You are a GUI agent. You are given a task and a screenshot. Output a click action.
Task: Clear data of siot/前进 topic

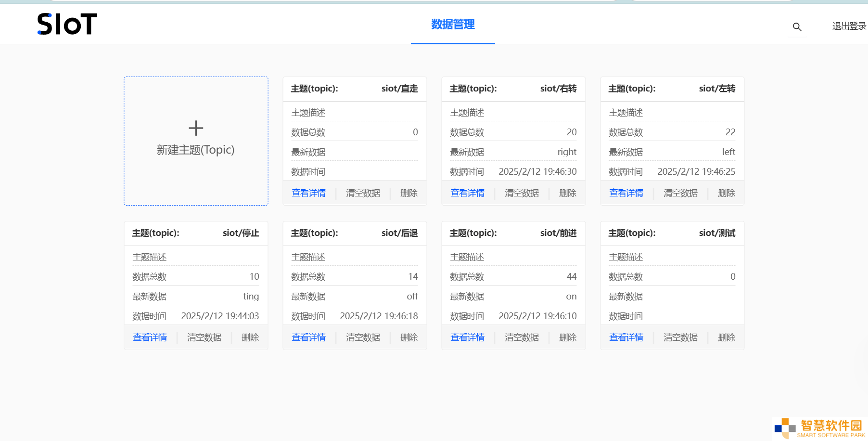[522, 337]
